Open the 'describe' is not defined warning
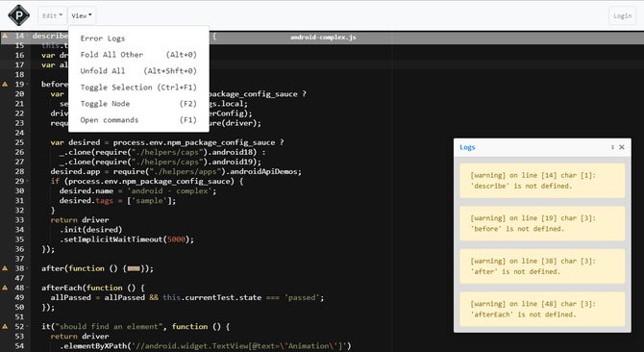 point(542,181)
